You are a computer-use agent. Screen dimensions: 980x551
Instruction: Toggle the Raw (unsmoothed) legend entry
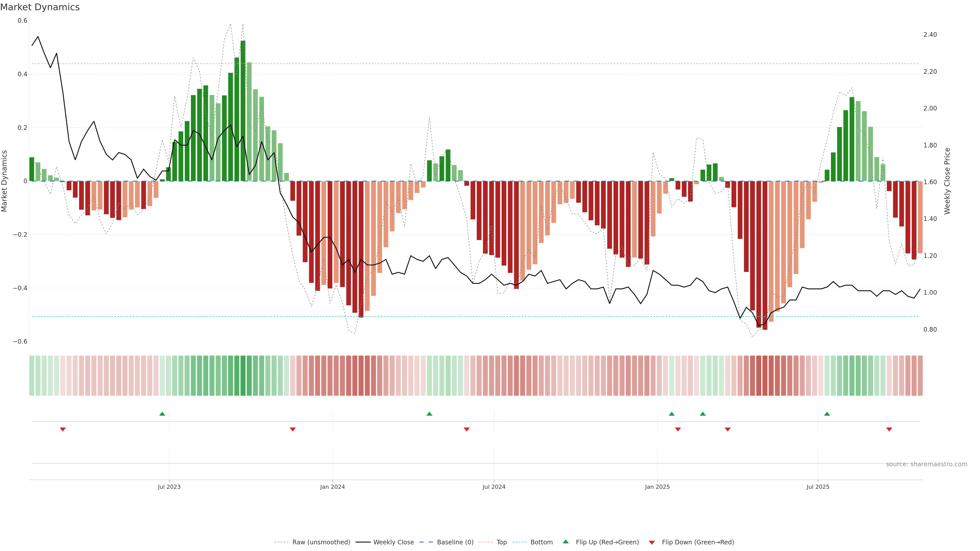[x=321, y=542]
